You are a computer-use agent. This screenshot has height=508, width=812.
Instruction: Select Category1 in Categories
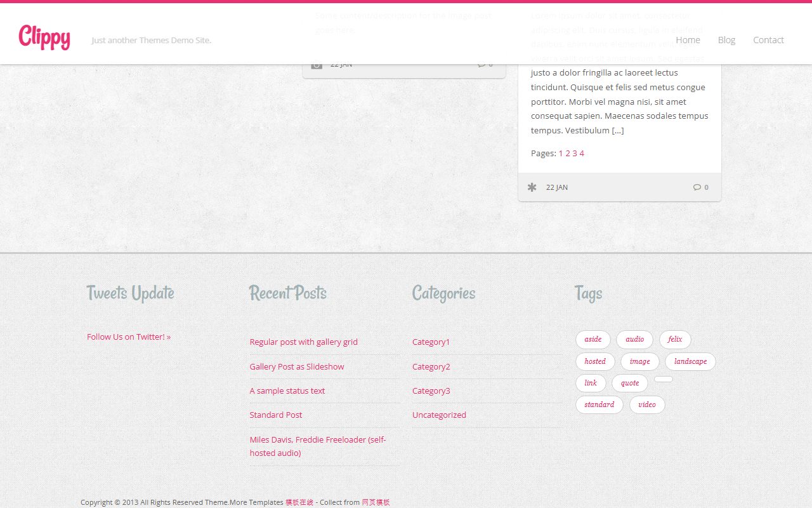(431, 342)
